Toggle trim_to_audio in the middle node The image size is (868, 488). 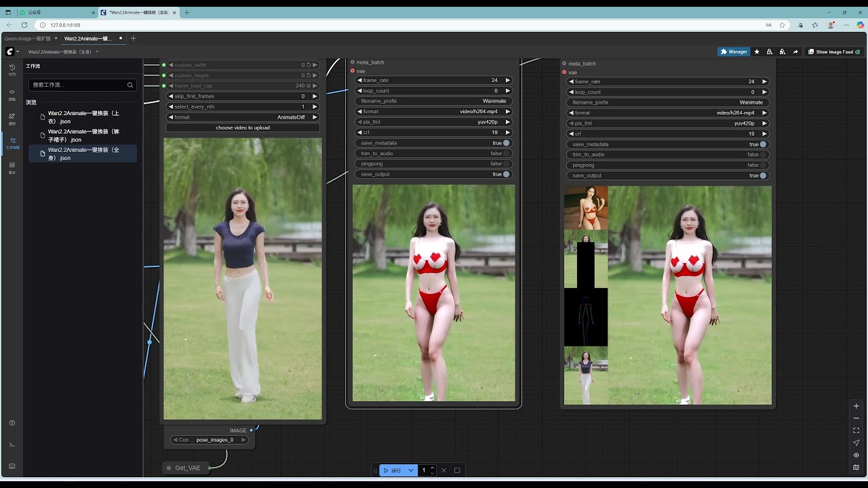(x=434, y=153)
